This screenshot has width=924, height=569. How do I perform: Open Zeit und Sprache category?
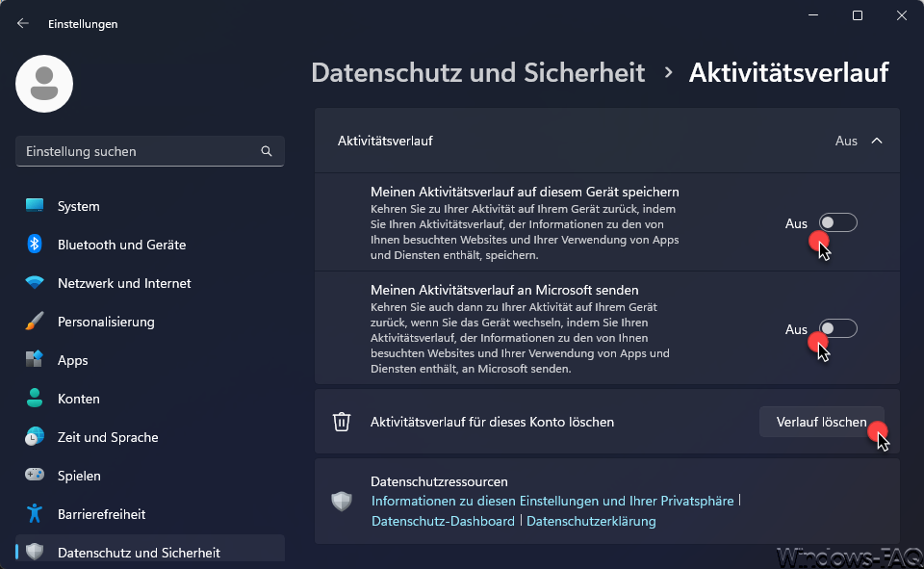click(150, 437)
